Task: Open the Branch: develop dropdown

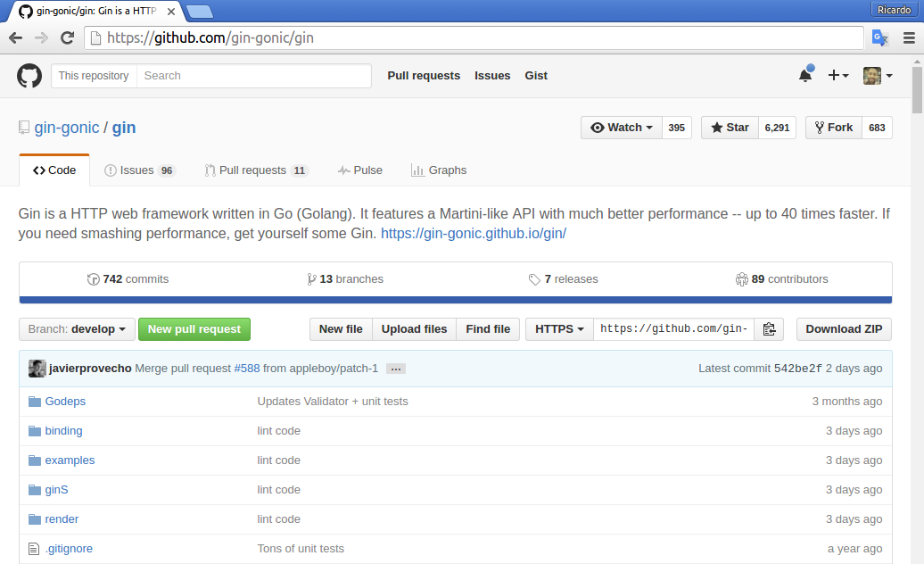Action: (x=78, y=329)
